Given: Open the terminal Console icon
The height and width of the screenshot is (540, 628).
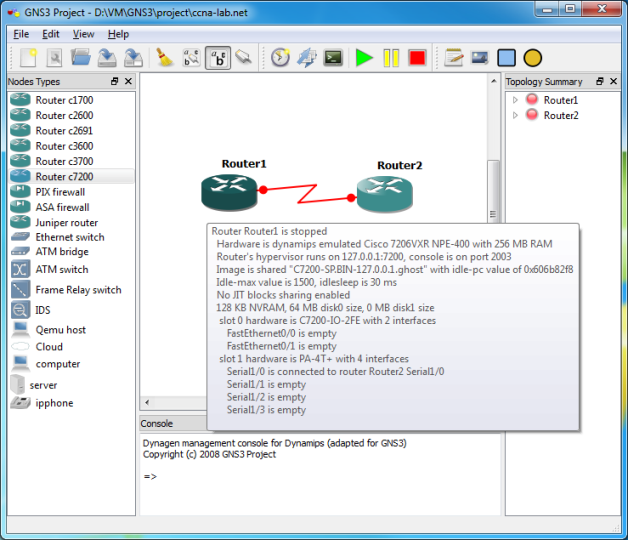Looking at the screenshot, I should [x=333, y=58].
